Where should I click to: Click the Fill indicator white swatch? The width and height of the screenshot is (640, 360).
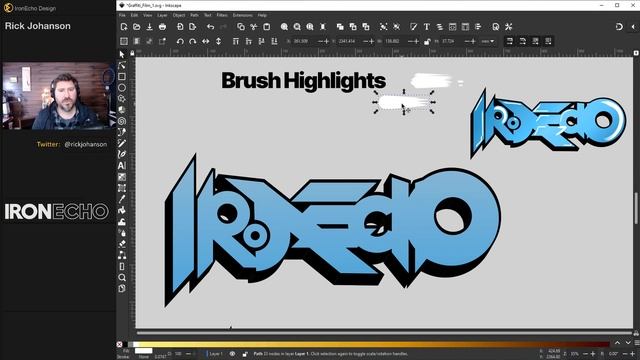(x=143, y=351)
